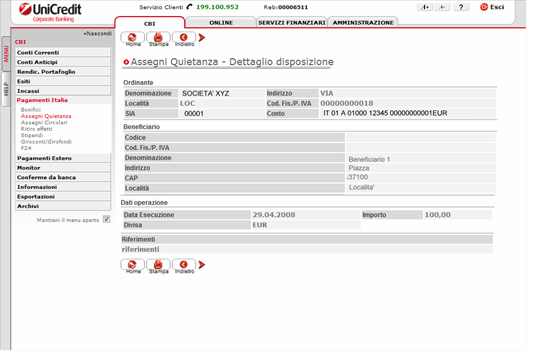Viewport: 547px width, 363px height.
Task: Increase font size with A+ button
Action: (425, 7)
